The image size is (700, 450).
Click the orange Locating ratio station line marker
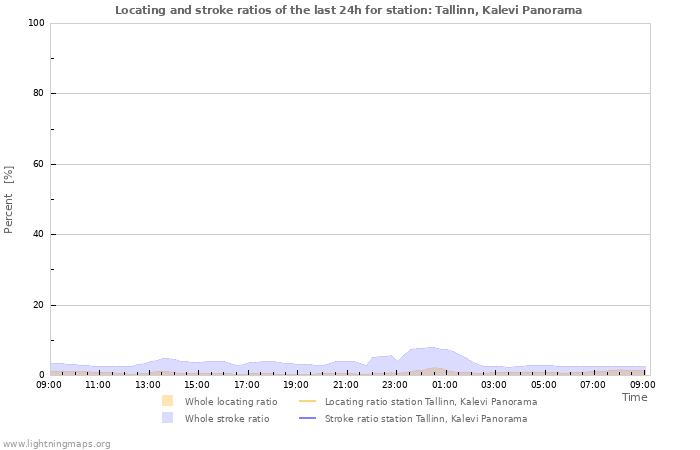point(307,401)
